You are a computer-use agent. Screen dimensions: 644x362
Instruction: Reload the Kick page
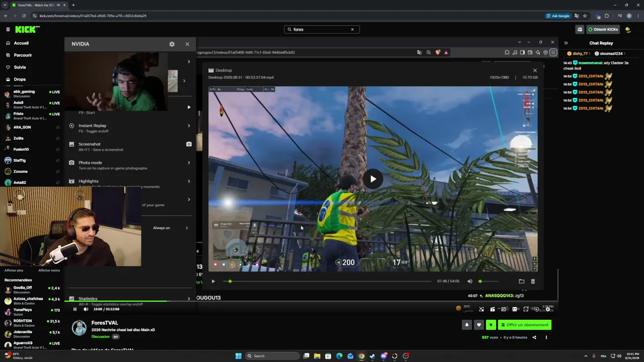pos(24,16)
